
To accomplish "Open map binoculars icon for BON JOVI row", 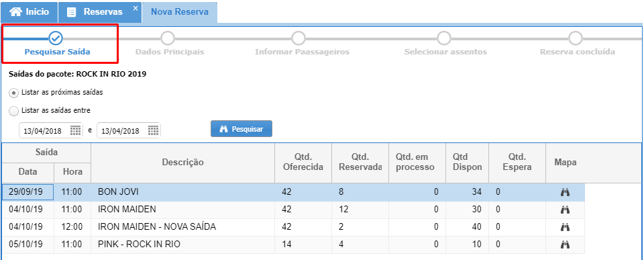I will click(566, 192).
